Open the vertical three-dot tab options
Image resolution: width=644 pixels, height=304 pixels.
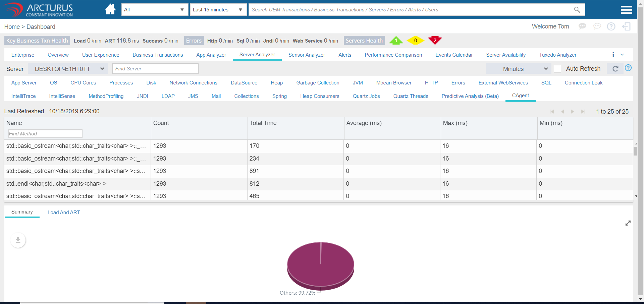613,55
